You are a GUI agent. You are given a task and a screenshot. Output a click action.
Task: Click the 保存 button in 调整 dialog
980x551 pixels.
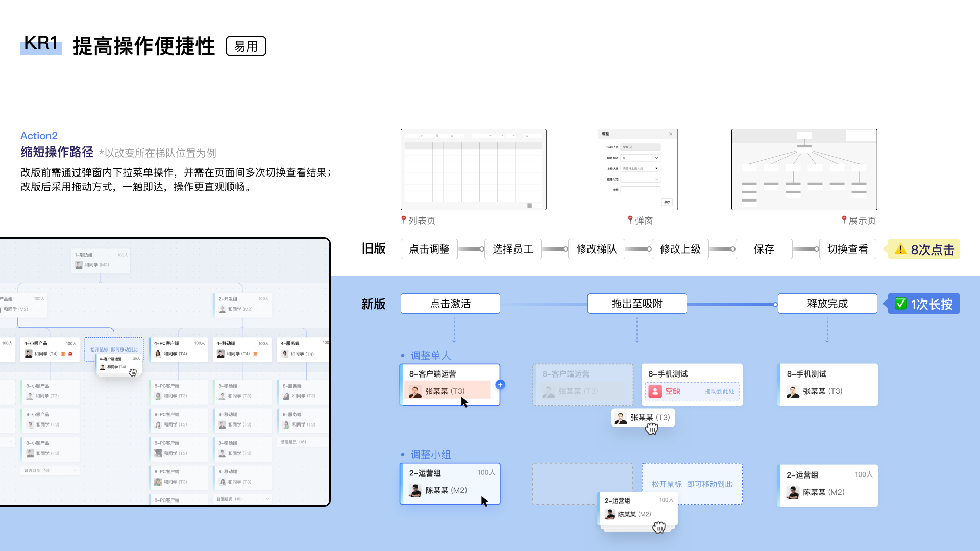pyautogui.click(x=667, y=202)
